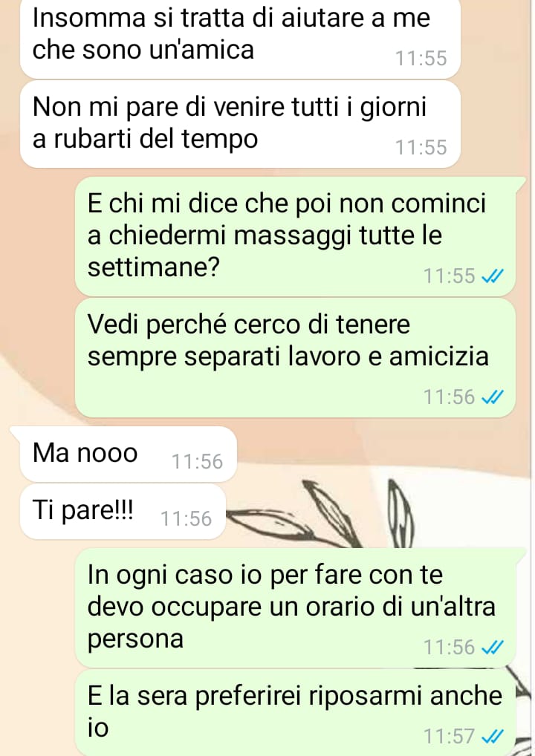Tap double-check icon on 'lavoro e amicizia' message
535x756 pixels.
tap(493, 397)
